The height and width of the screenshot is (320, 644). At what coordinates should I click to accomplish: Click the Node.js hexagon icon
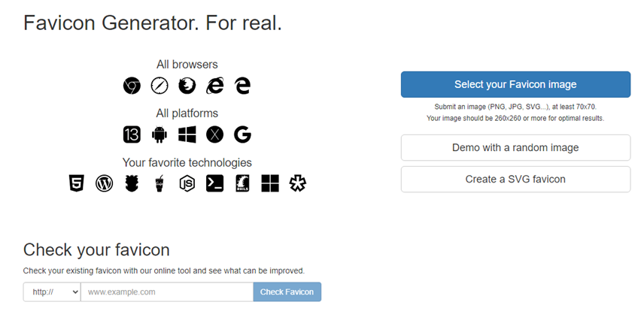click(x=187, y=183)
